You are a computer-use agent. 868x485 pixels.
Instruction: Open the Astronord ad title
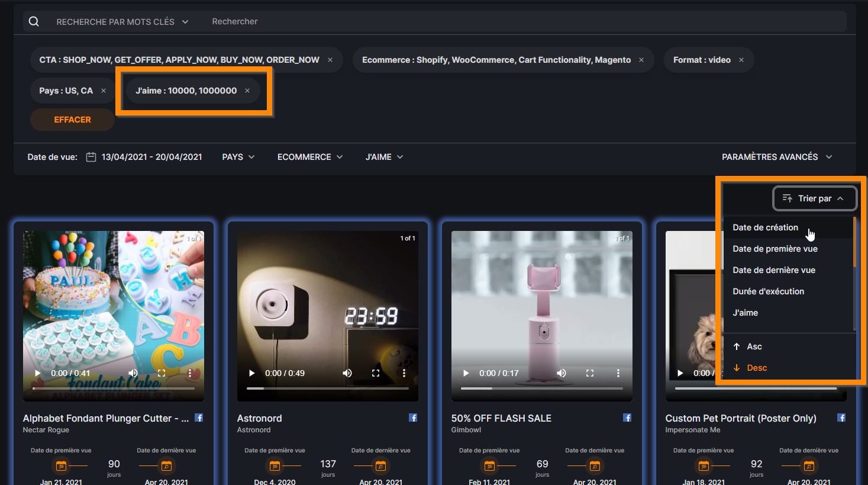(259, 418)
